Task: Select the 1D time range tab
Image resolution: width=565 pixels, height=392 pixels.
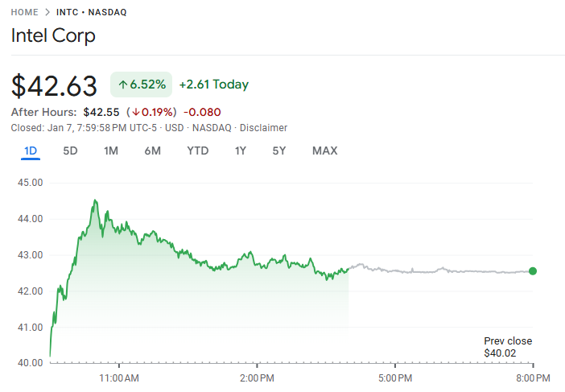Action: coord(31,151)
